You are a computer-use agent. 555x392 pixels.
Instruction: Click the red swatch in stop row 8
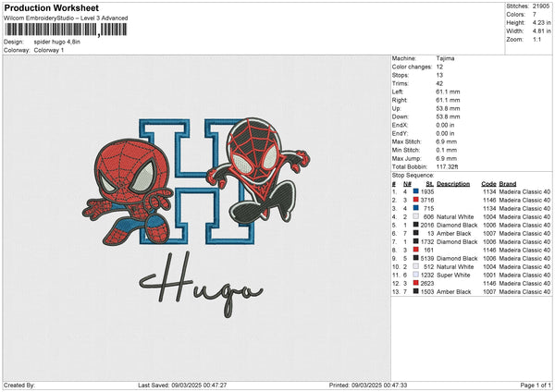coord(416,250)
